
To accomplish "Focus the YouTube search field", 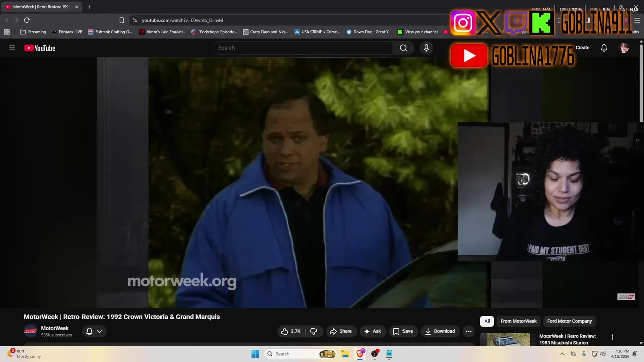I will [303, 48].
